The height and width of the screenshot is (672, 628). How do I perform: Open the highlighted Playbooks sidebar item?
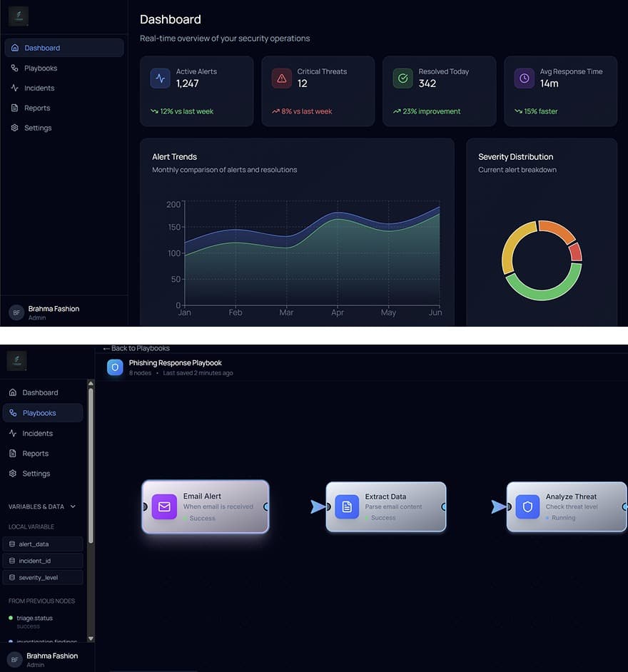pyautogui.click(x=43, y=413)
